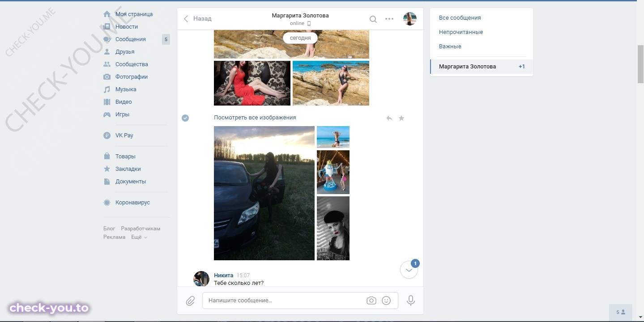Open the blue mascot statue photo thumbnail
Screen dimensions: 644x322
(x=333, y=172)
